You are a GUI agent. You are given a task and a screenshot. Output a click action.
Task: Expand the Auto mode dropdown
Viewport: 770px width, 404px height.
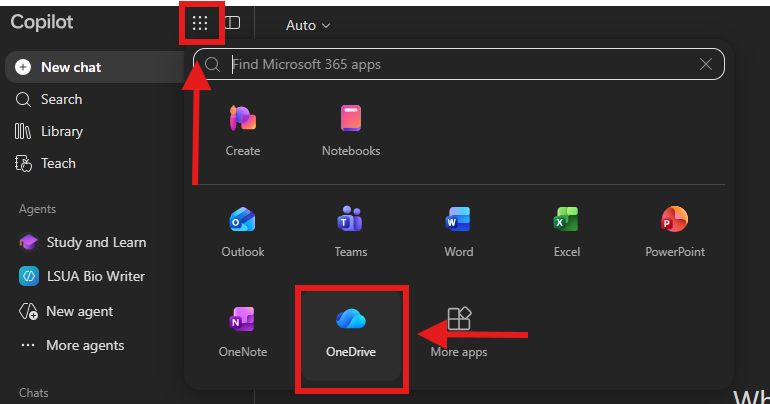pos(308,25)
